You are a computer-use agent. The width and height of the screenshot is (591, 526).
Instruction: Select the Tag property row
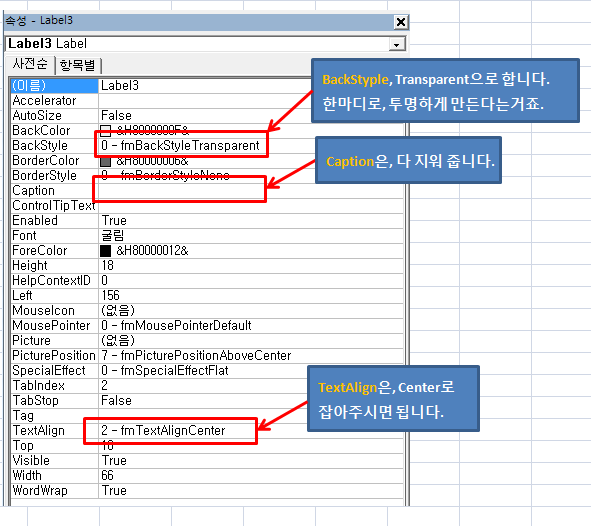click(207, 416)
